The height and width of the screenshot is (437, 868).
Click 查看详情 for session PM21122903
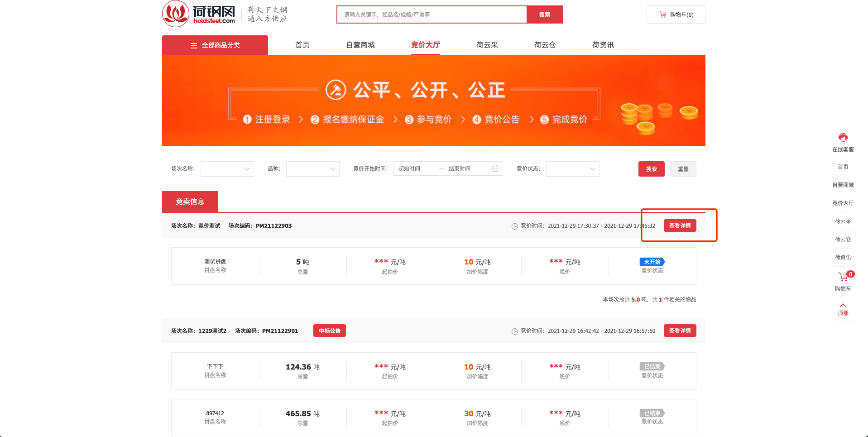point(680,226)
